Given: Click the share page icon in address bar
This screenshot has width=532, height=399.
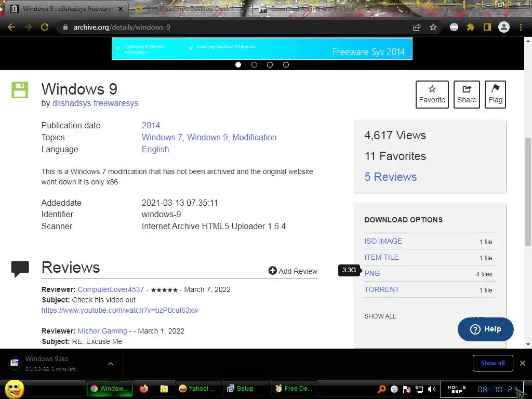Looking at the screenshot, I should 417,27.
